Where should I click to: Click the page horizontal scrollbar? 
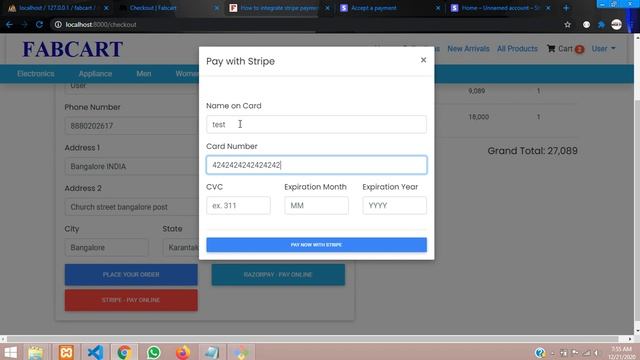(x=317, y=339)
